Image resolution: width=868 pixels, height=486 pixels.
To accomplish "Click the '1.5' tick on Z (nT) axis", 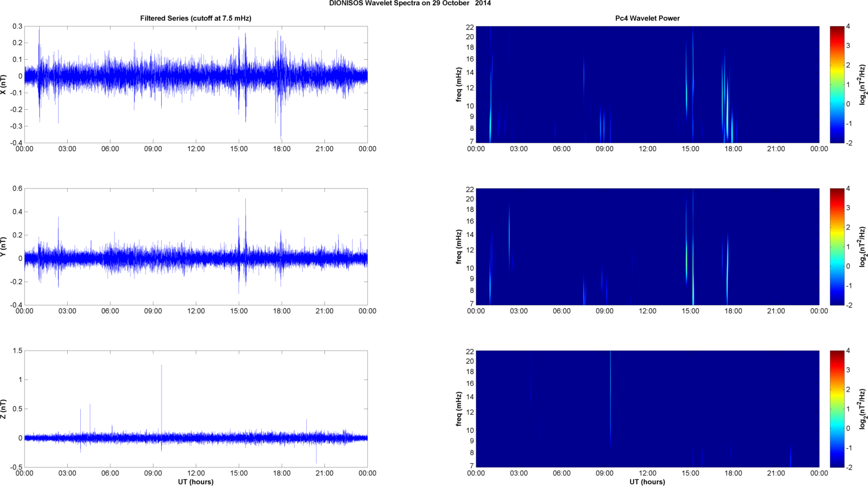I will click(17, 351).
